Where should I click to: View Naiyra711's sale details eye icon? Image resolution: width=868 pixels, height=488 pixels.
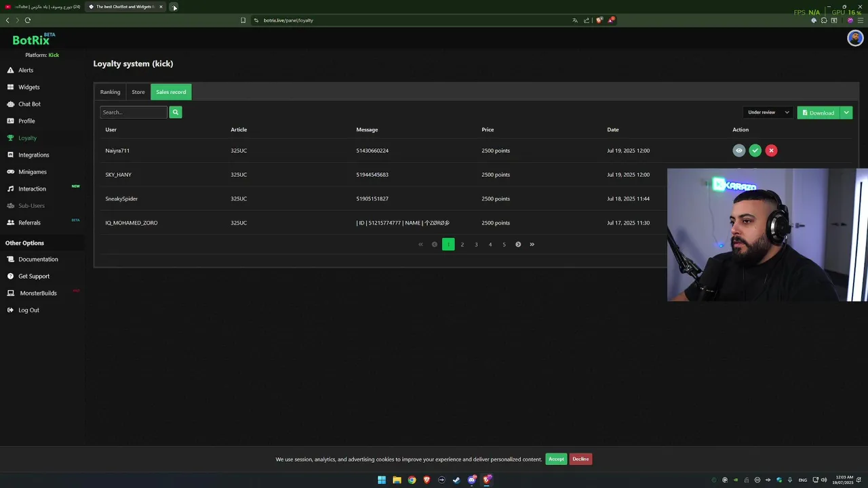739,150
